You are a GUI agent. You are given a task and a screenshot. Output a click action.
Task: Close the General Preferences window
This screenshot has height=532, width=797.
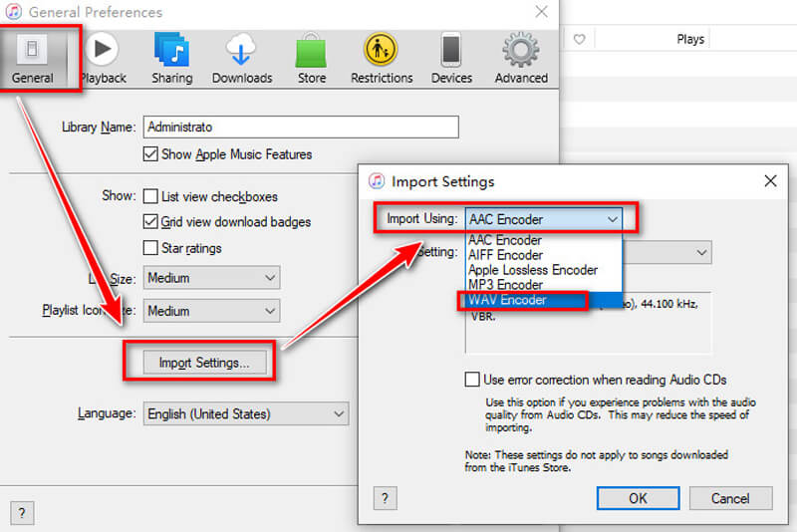pyautogui.click(x=541, y=12)
